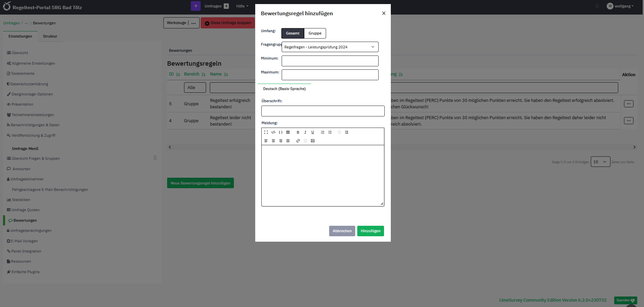This screenshot has height=307, width=644.
Task: Expand the wolfgang user menu
Action: 620,6
